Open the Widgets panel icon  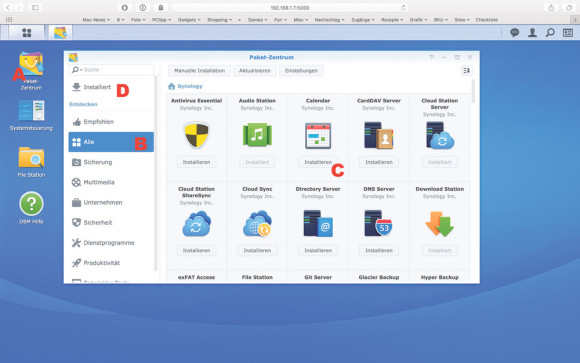coord(568,33)
